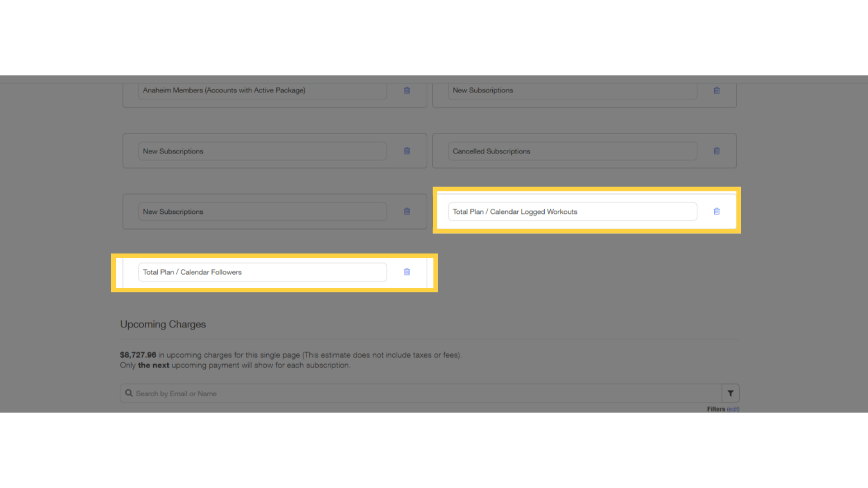The width and height of the screenshot is (868, 488).
Task: Click the Upcoming Charges heading
Action: pos(163,324)
